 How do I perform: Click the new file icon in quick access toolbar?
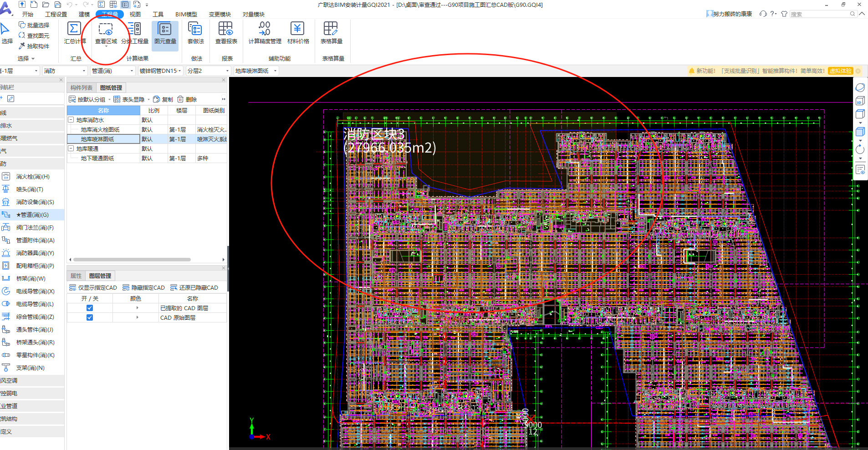point(34,5)
